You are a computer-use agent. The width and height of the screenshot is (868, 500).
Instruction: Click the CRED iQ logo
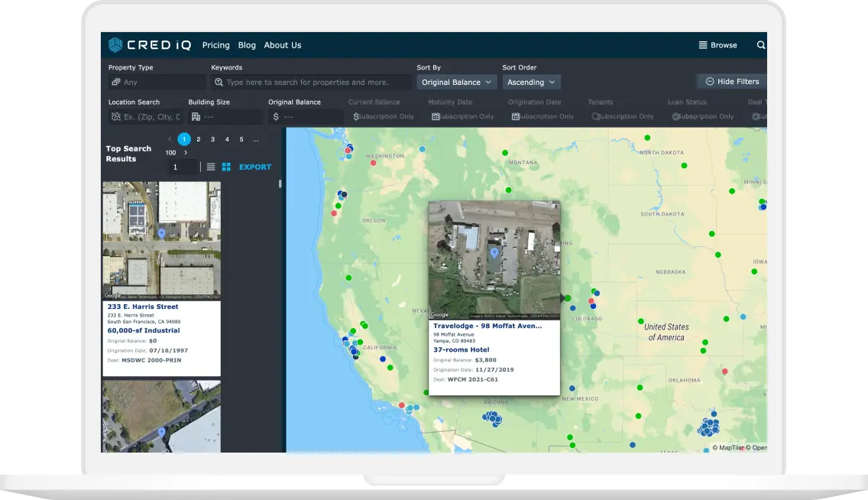(x=150, y=45)
